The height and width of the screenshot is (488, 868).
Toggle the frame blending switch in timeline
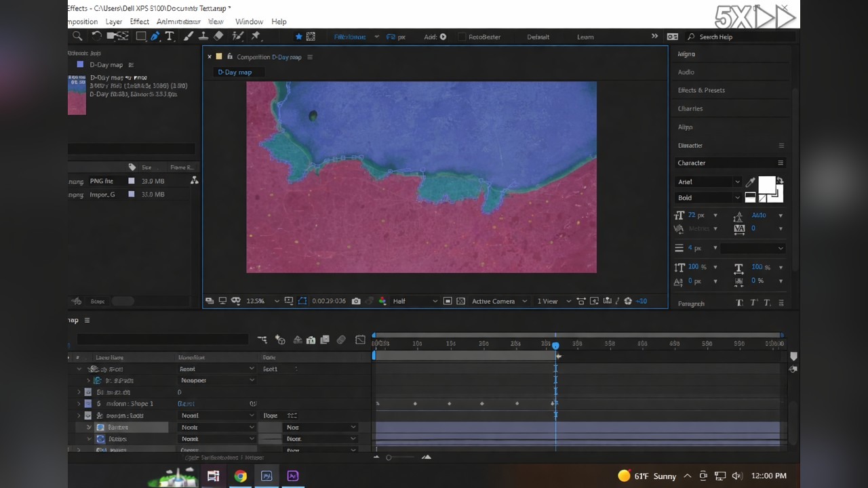[325, 340]
